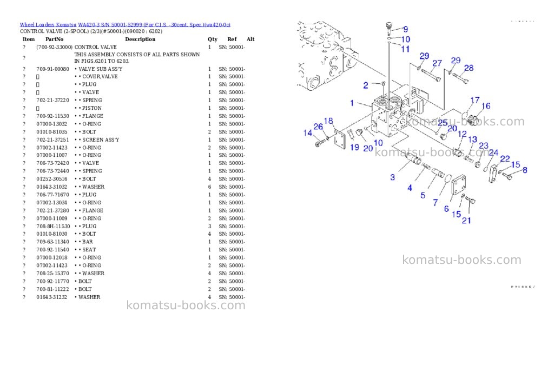Select part number 700-92-11540
Image resolution: width=554 pixels, height=392 pixels.
(x=52, y=250)
